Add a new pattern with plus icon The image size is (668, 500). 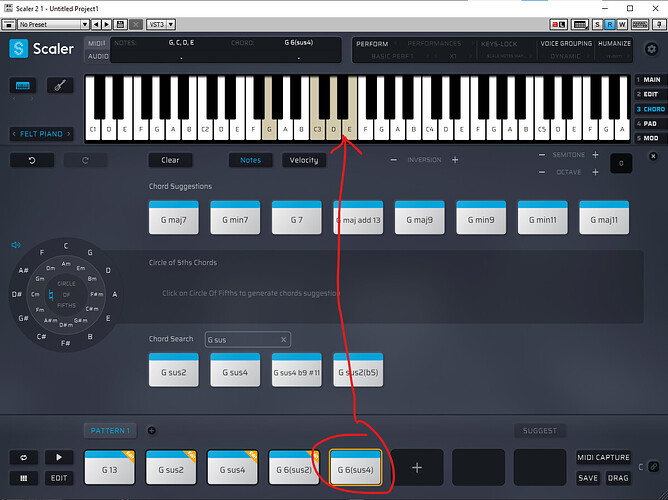[x=151, y=431]
